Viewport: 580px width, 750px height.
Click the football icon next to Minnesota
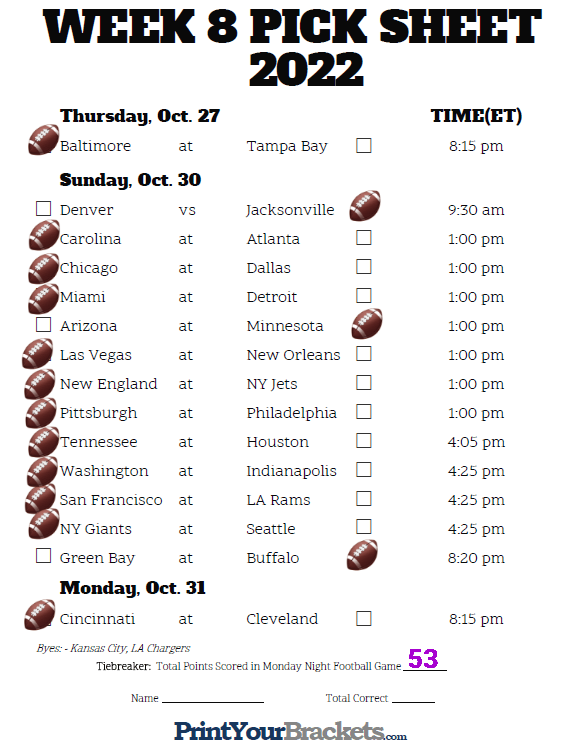(367, 323)
